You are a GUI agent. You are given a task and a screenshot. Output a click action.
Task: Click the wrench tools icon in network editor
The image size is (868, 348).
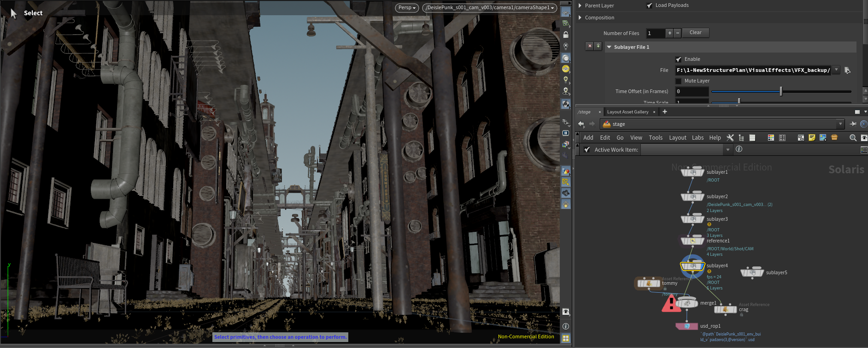point(730,138)
